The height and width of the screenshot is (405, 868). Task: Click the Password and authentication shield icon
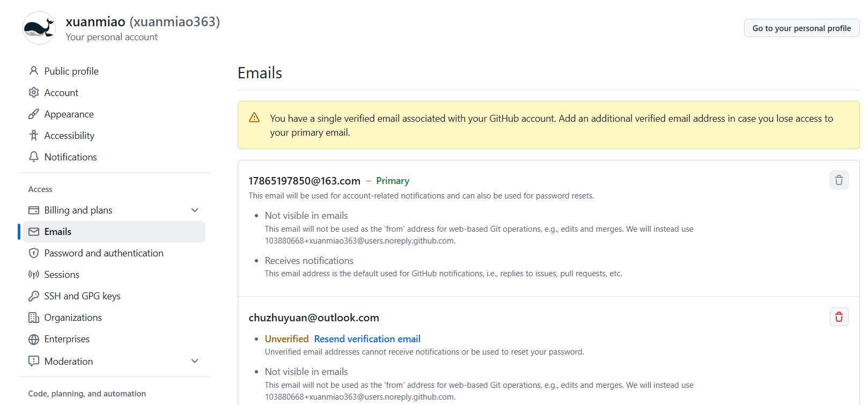[x=34, y=253]
